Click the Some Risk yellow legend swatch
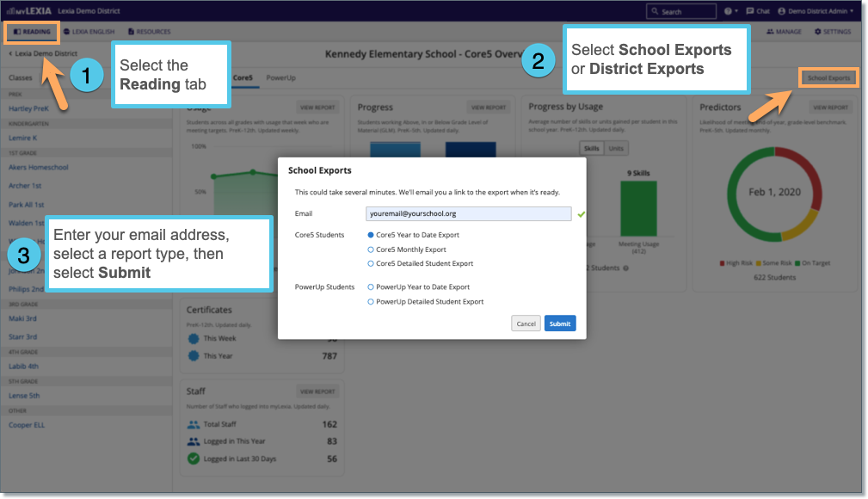 (x=759, y=263)
